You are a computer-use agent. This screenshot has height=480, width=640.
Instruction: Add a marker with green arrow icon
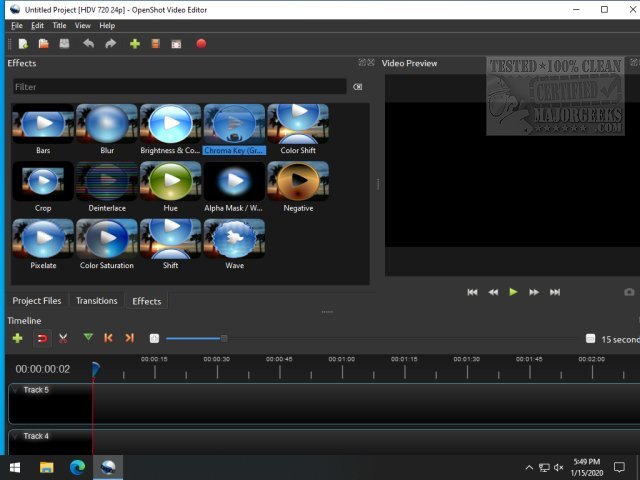(88, 339)
